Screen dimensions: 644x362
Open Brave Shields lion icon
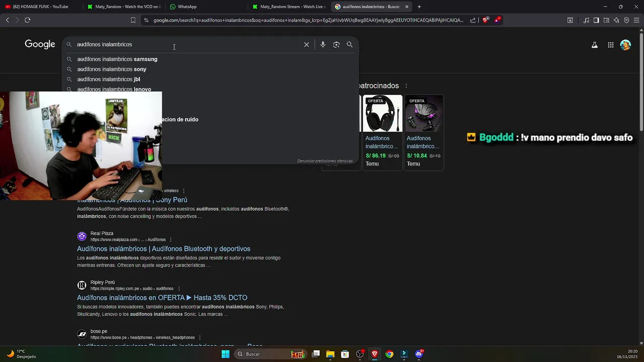coord(486,20)
